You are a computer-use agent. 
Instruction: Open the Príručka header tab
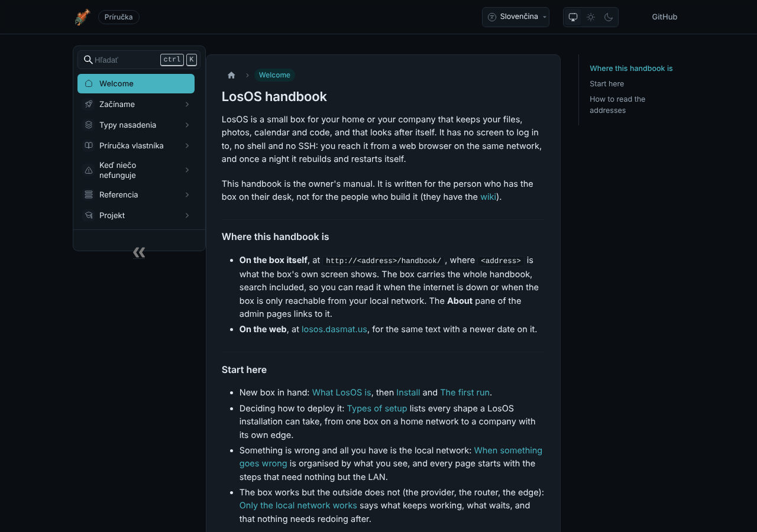pos(119,17)
